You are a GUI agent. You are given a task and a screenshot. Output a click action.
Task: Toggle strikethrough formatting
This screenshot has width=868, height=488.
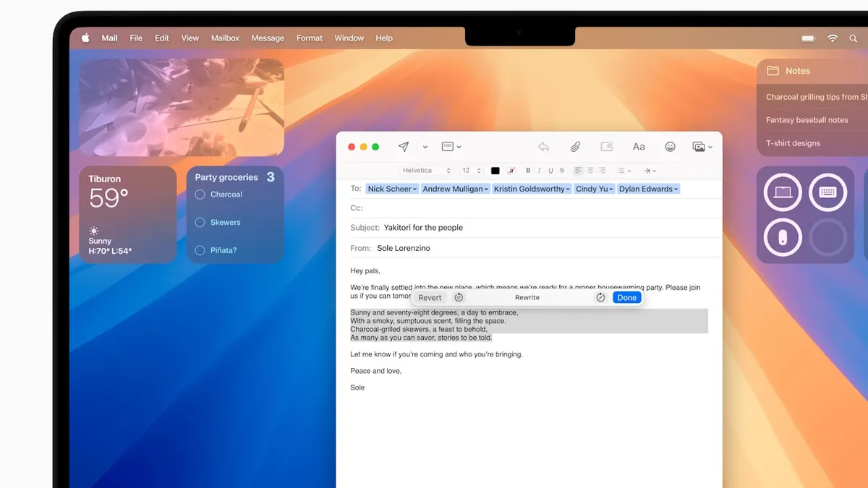[563, 171]
